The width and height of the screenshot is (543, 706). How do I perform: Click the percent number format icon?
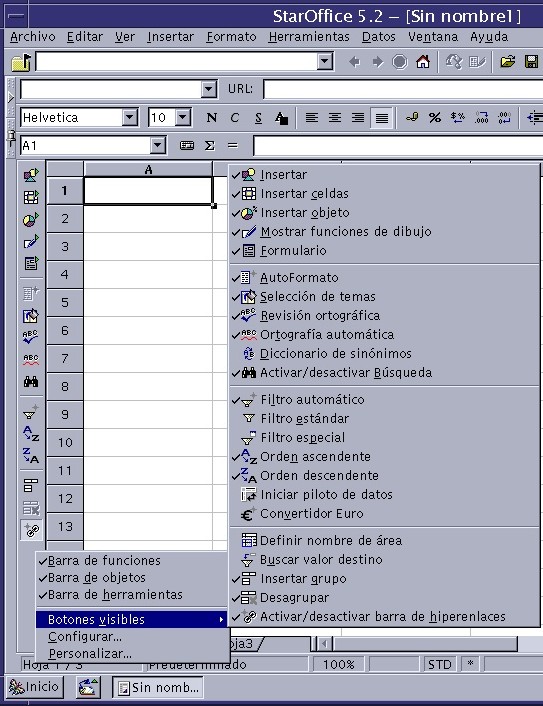(434, 118)
